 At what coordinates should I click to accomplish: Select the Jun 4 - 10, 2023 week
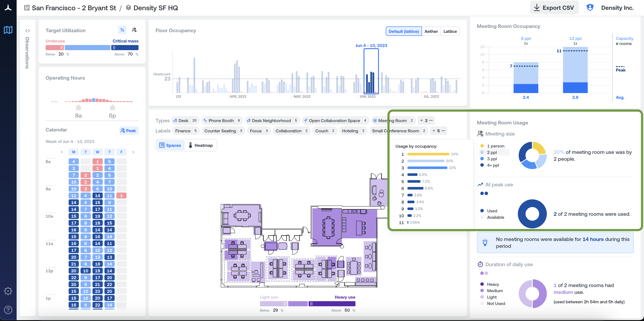point(371,71)
